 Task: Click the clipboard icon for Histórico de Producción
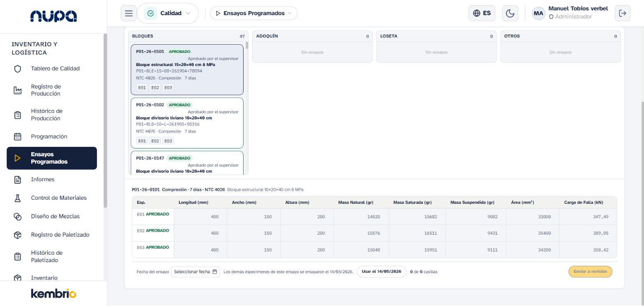click(x=18, y=115)
